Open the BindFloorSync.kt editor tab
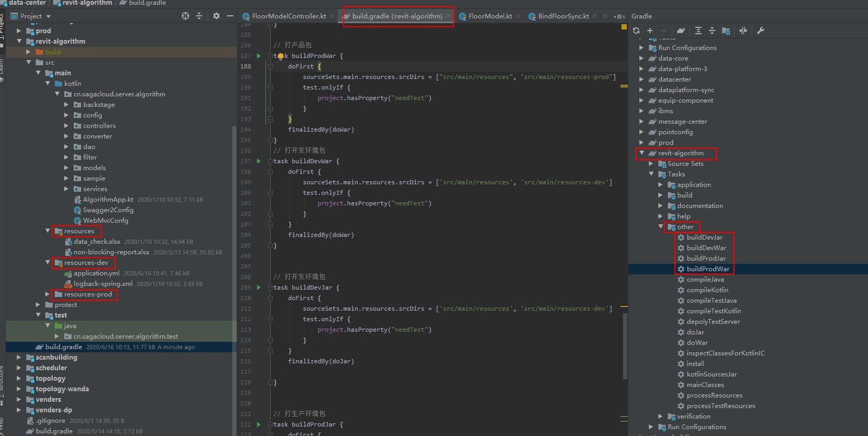Viewport: 868px width, 436px height. click(563, 16)
